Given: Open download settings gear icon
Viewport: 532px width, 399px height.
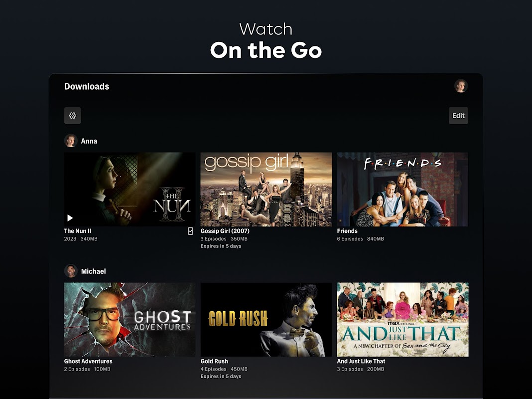Looking at the screenshot, I should (x=73, y=115).
